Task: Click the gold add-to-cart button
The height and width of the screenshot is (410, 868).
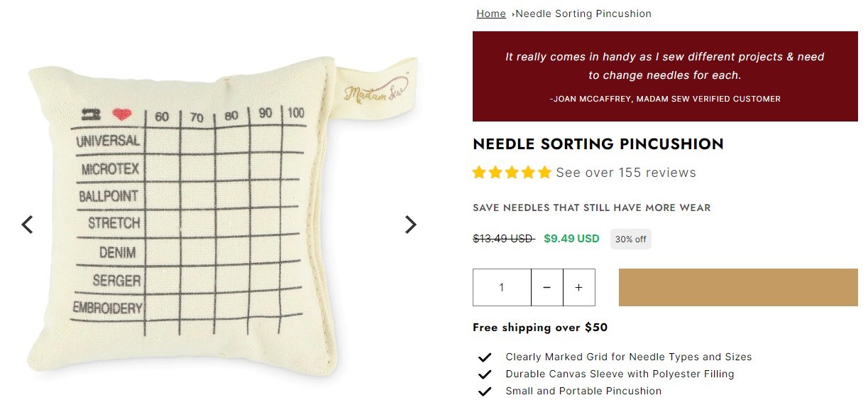Action: click(x=737, y=287)
